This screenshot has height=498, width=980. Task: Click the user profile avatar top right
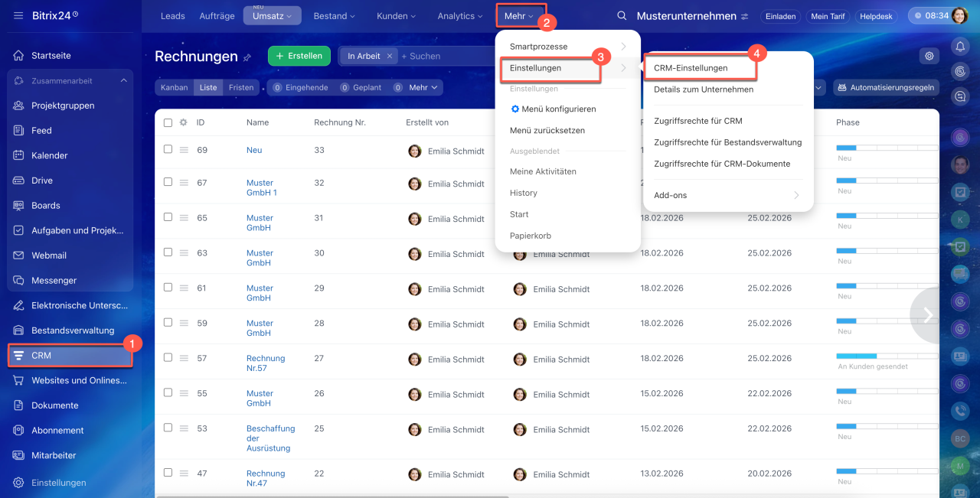coord(960,15)
